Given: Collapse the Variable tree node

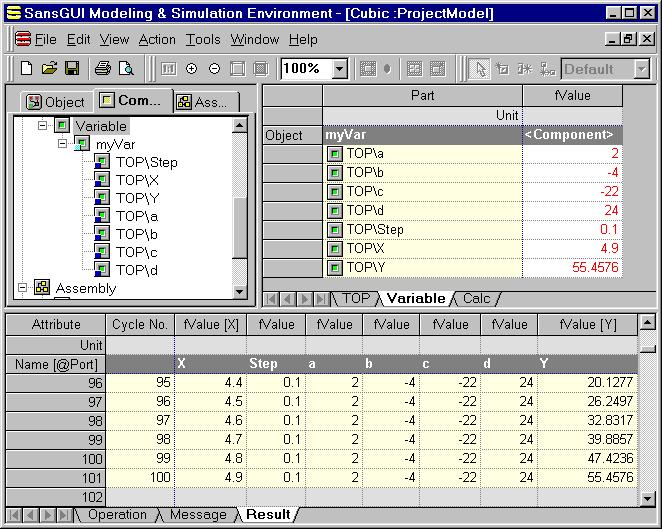Looking at the screenshot, I should [x=43, y=127].
